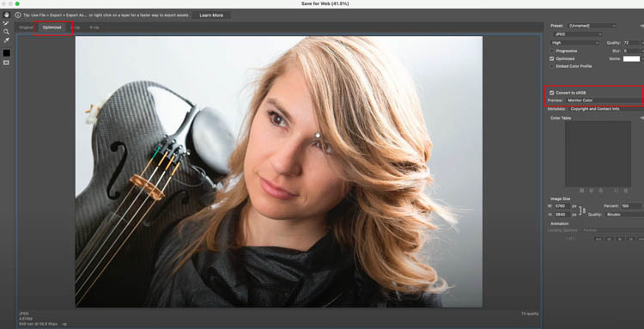644x329 pixels.
Task: Open the Preview Monitor Color dropdown
Action: click(604, 101)
